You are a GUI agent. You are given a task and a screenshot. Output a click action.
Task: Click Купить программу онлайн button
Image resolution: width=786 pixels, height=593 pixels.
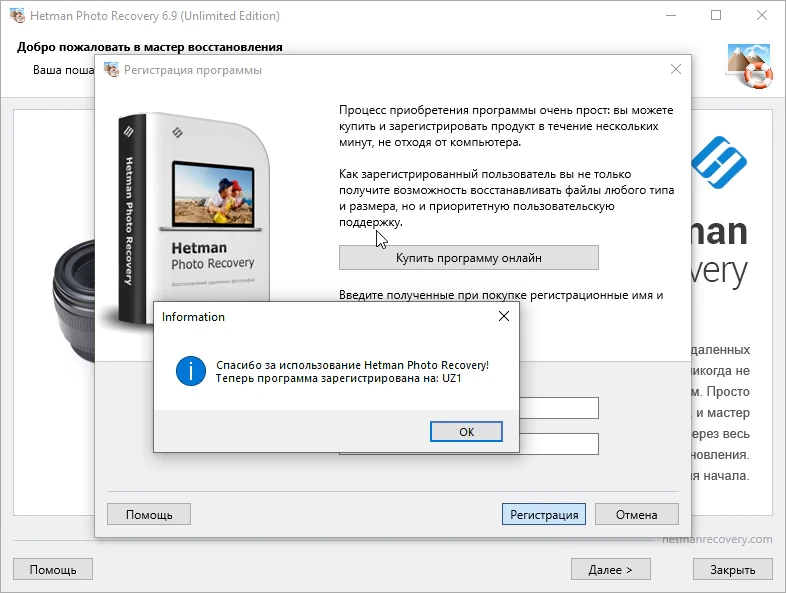click(469, 258)
